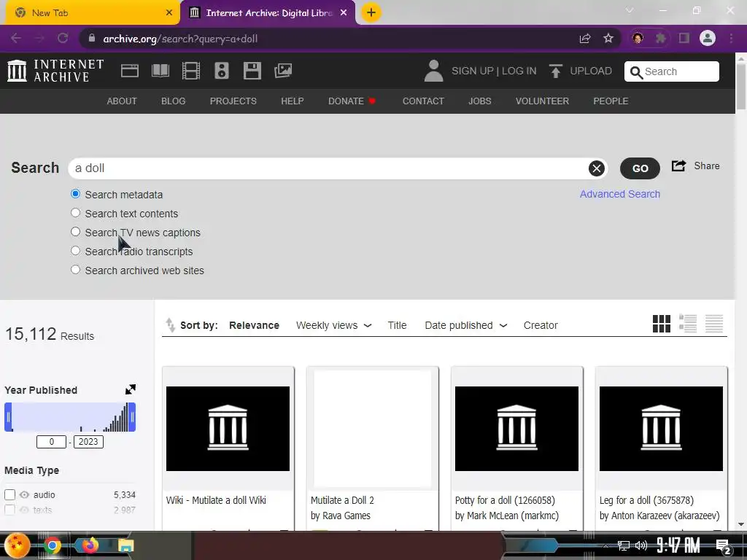Open the VOLUNTEER nav item
The width and height of the screenshot is (747, 560).
tap(542, 101)
